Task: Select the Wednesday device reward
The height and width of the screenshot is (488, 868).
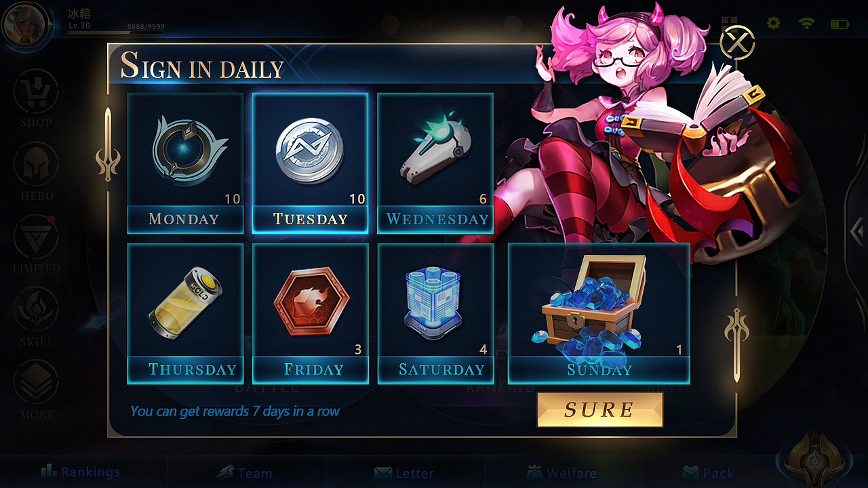Action: (x=435, y=163)
